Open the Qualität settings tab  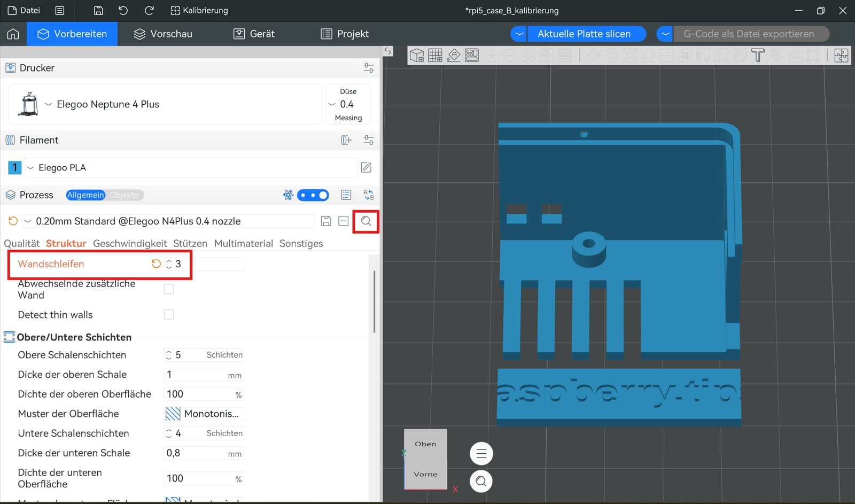tap(22, 243)
